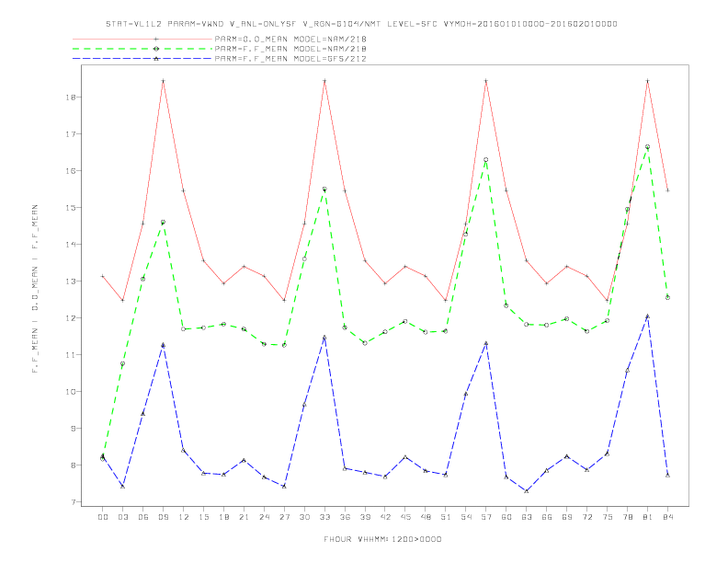Click x-axis tick label 60
This screenshot has width=728, height=563.
coord(506,517)
